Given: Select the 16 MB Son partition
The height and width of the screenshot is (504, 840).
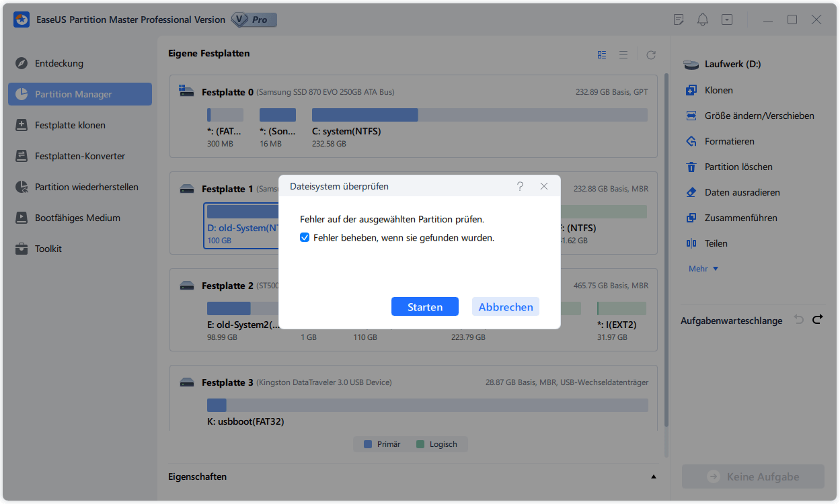Looking at the screenshot, I should (x=277, y=128).
